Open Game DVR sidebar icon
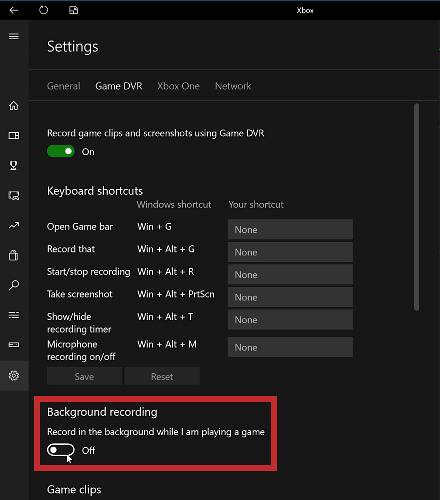 pyautogui.click(x=14, y=195)
